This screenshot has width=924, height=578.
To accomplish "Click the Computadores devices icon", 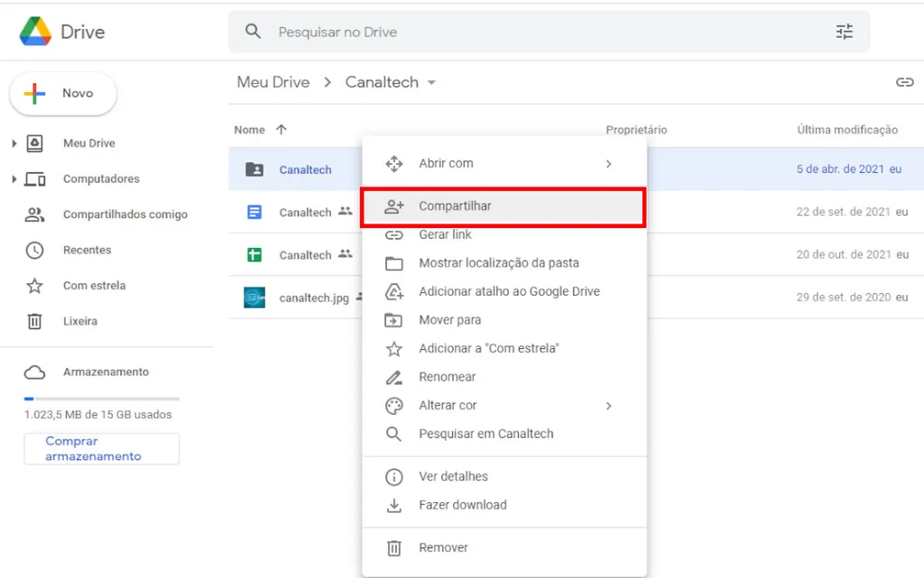I will (x=35, y=179).
